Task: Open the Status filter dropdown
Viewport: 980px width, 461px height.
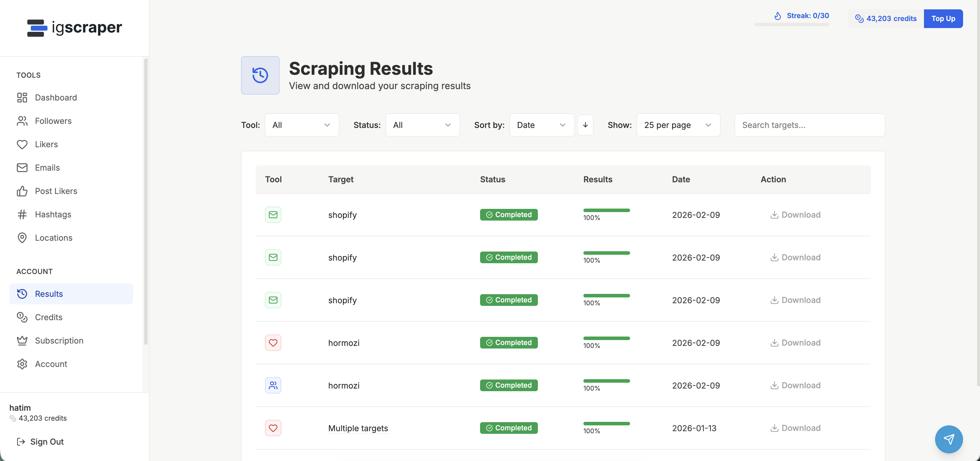Action: [x=423, y=125]
